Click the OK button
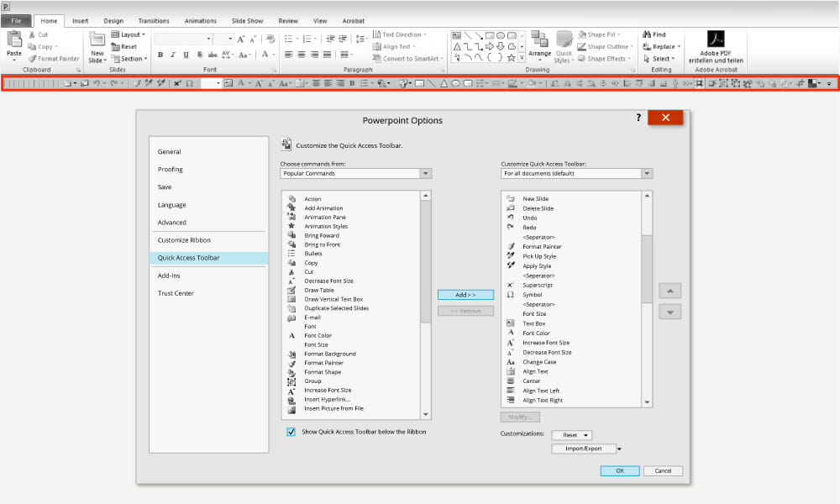This screenshot has width=840, height=504. pyautogui.click(x=620, y=470)
